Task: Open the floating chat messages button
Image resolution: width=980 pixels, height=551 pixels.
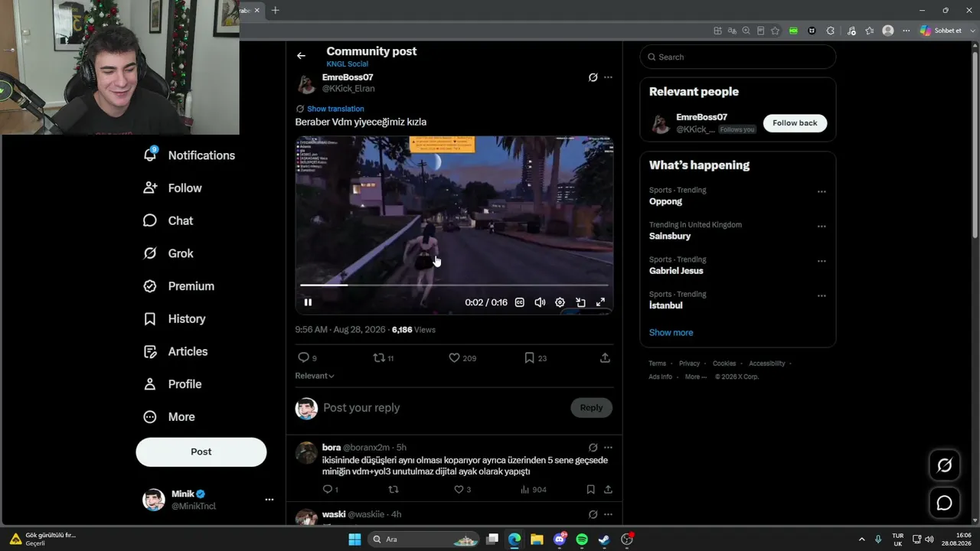Action: pos(945,503)
